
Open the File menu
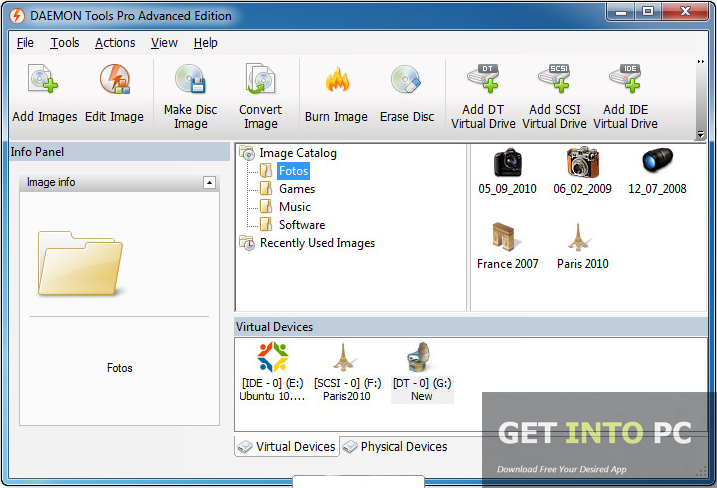click(25, 43)
